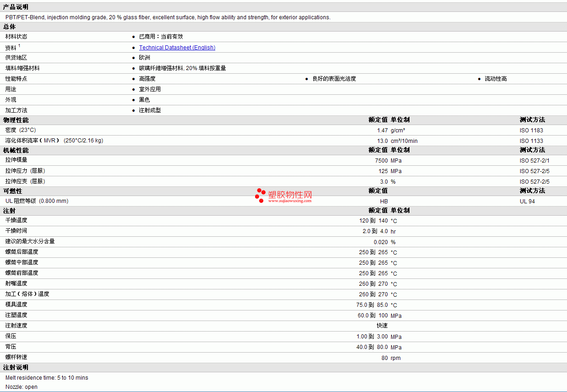Select the UL 94 test method
567x392 pixels.
point(527,201)
